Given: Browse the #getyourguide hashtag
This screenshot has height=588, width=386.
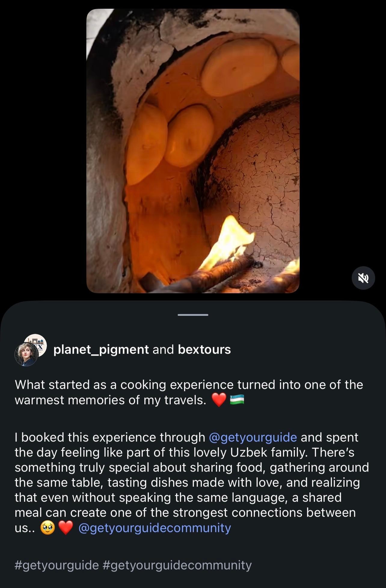Looking at the screenshot, I should tap(57, 565).
